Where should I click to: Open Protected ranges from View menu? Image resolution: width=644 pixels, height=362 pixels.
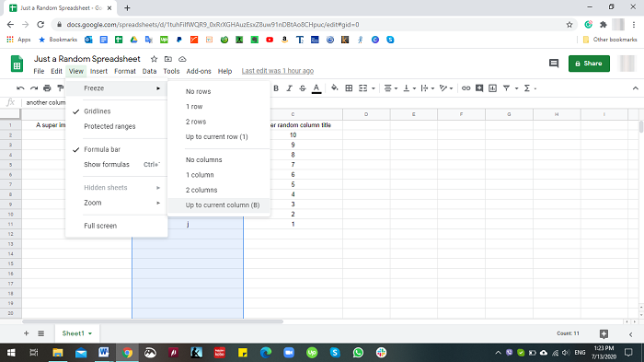tap(117, 126)
